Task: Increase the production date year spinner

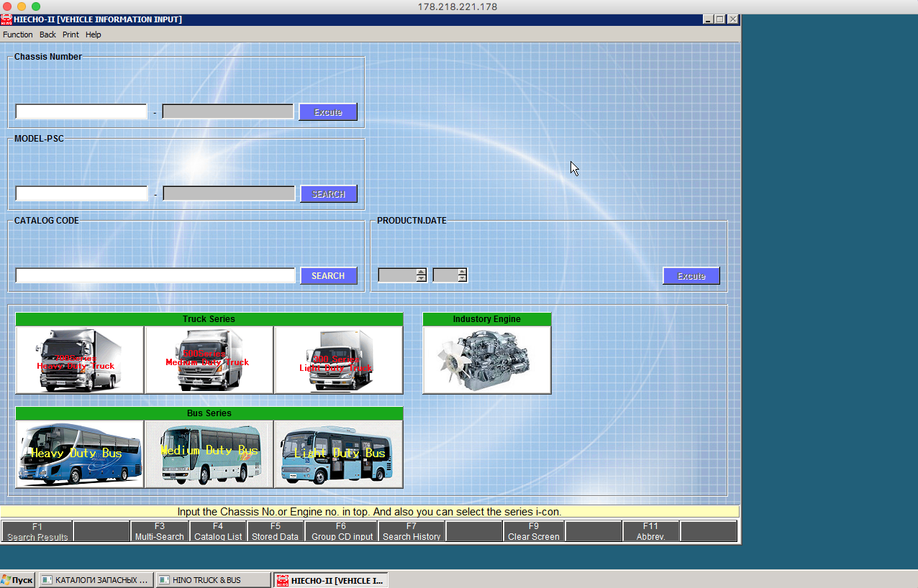Action: click(x=422, y=272)
